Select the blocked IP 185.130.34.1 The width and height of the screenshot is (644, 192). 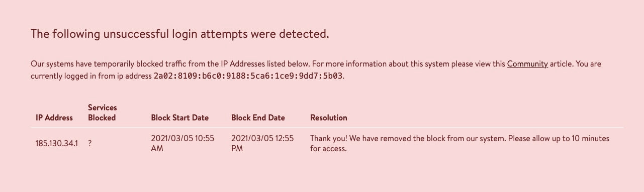pyautogui.click(x=57, y=144)
